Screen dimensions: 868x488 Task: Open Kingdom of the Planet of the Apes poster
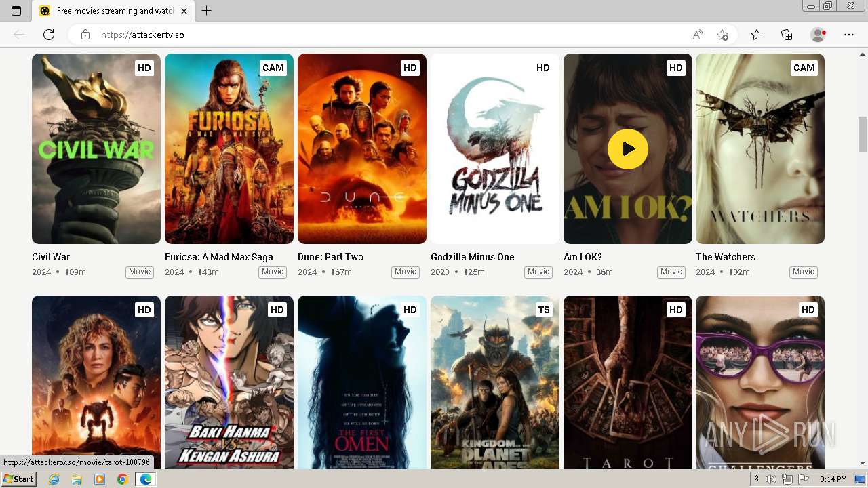(x=495, y=382)
